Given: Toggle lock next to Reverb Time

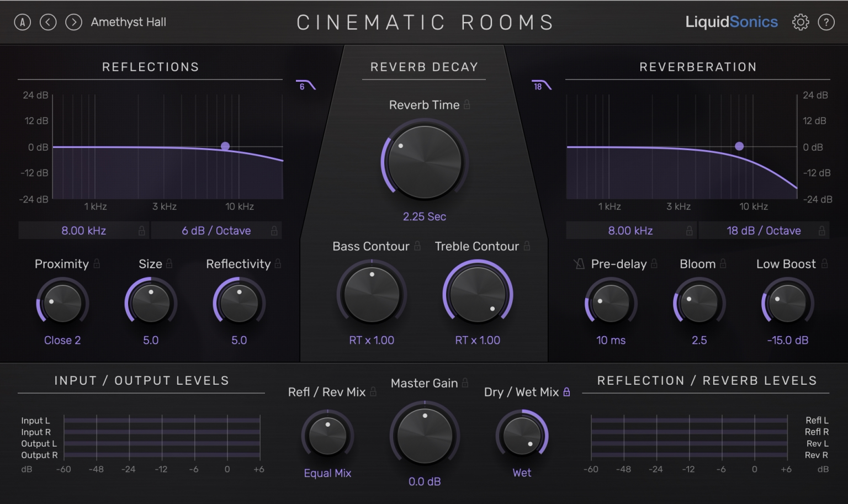Looking at the screenshot, I should click(467, 104).
